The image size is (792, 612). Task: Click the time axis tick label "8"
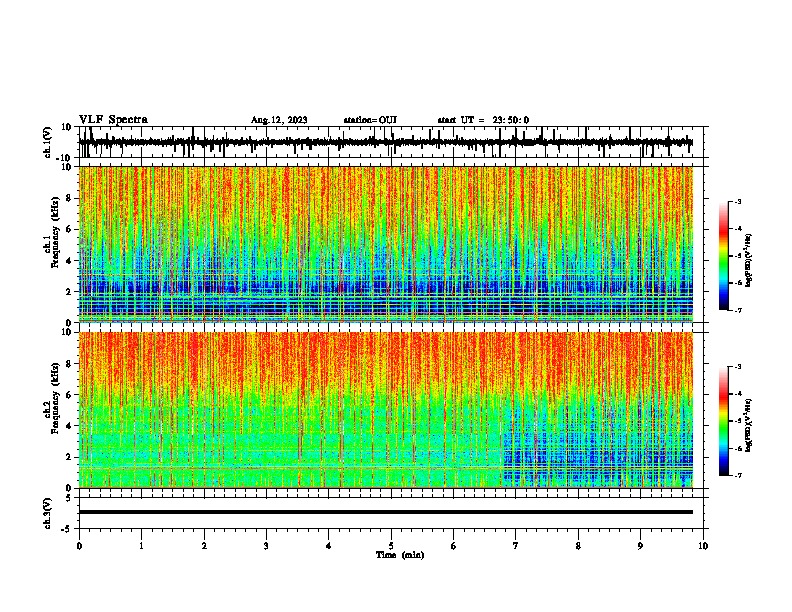tap(578, 546)
